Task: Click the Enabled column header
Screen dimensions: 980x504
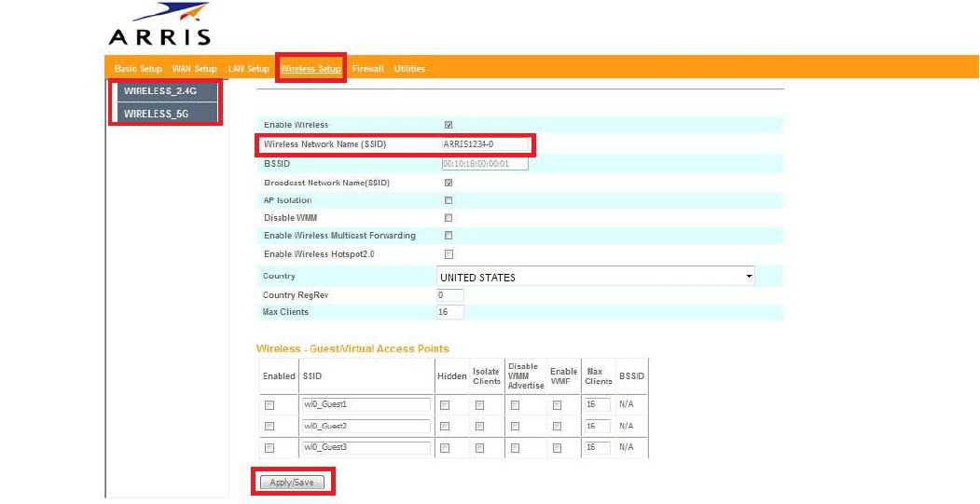Action: (279, 376)
